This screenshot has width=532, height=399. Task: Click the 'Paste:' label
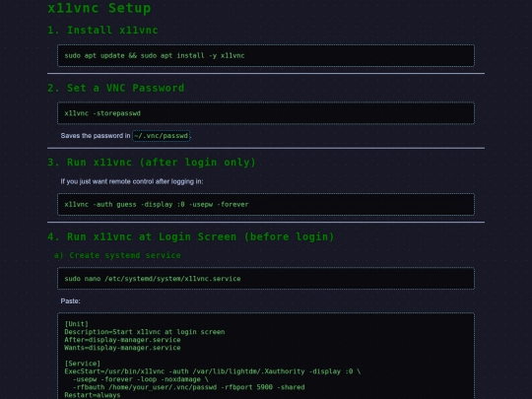(x=70, y=301)
